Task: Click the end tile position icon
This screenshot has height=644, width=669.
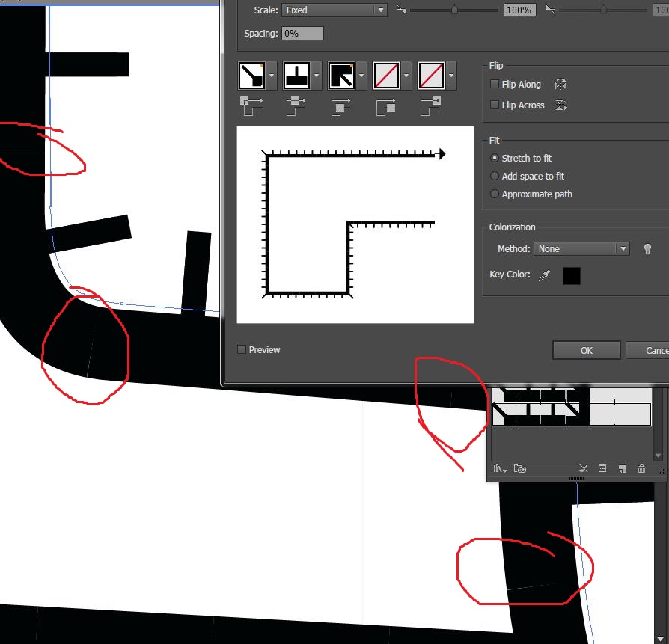Action: coord(431,105)
